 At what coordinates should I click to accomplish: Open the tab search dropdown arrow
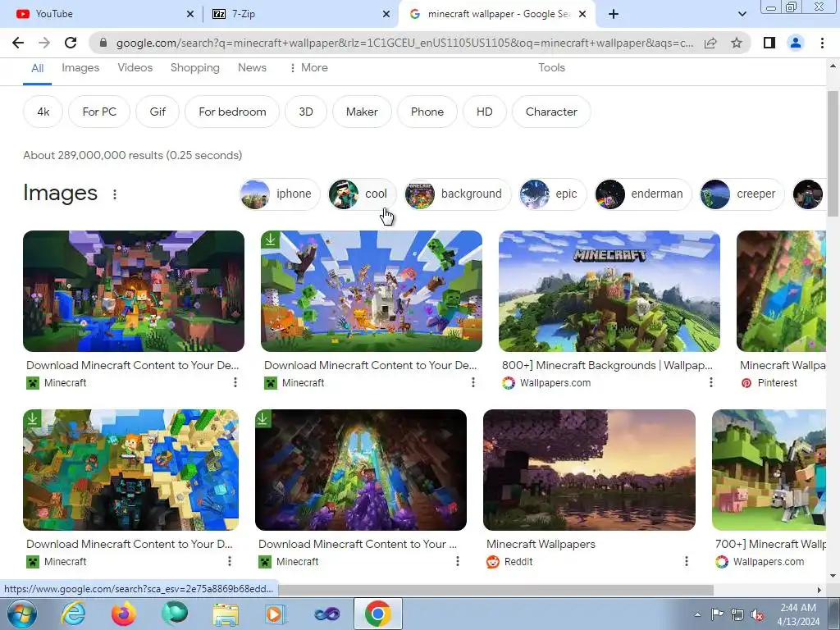[x=742, y=14]
